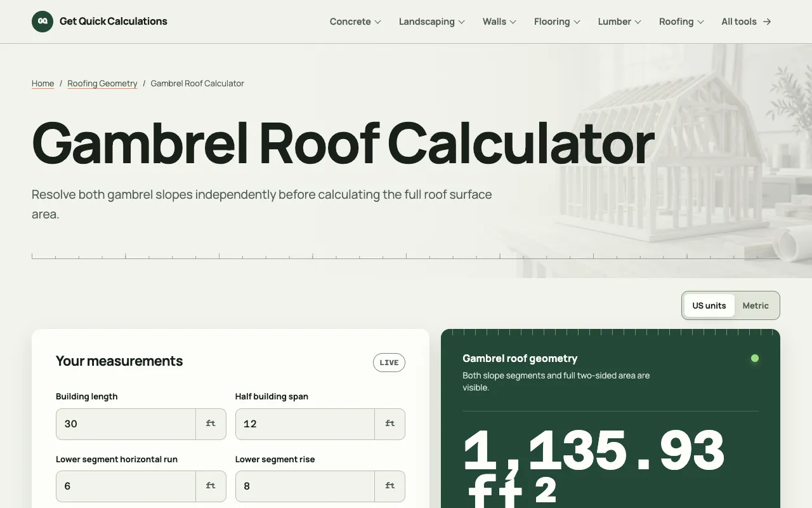Screen dimensions: 812x508
Task: Click the Building length input field
Action: [x=126, y=424]
